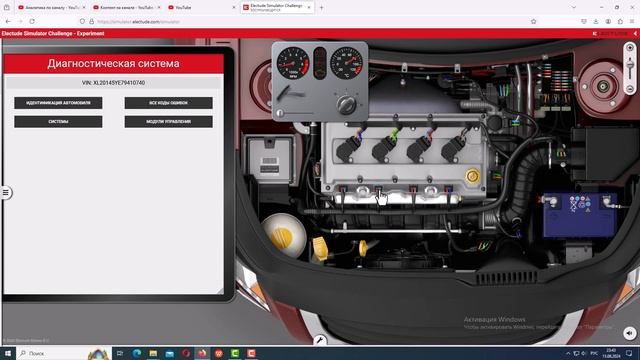Open Mail app from the taskbar
Image resolution: width=640 pixels, height=360 pixels.
coord(169,353)
